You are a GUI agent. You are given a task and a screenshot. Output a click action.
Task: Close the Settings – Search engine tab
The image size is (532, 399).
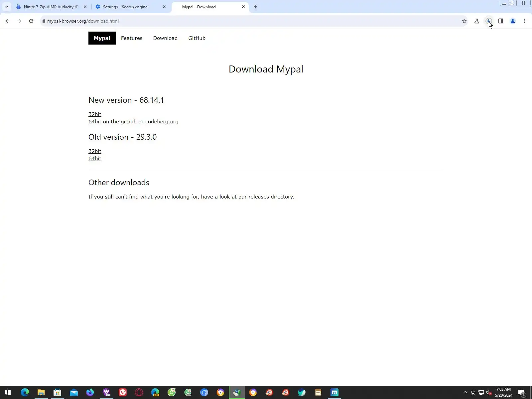[x=164, y=7]
